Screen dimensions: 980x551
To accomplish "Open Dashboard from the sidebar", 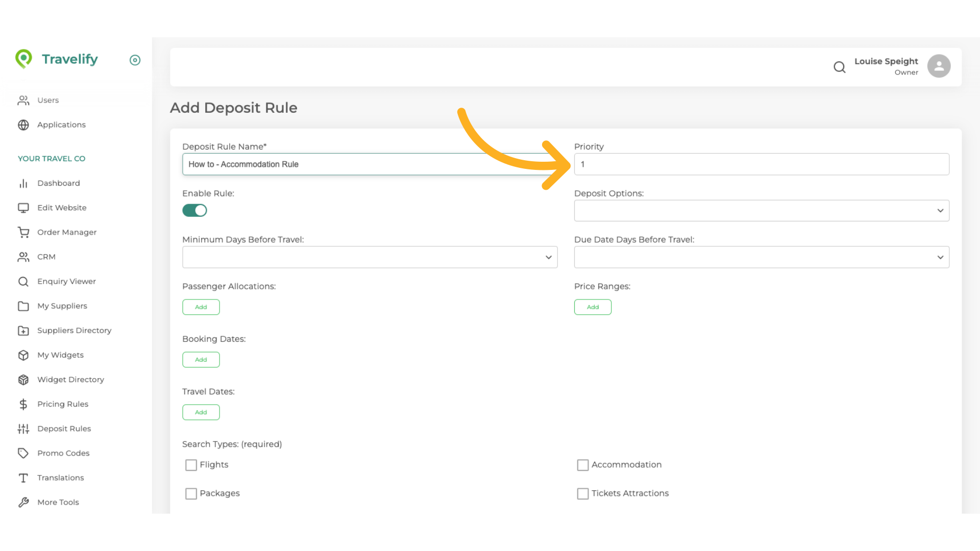I will (x=58, y=183).
